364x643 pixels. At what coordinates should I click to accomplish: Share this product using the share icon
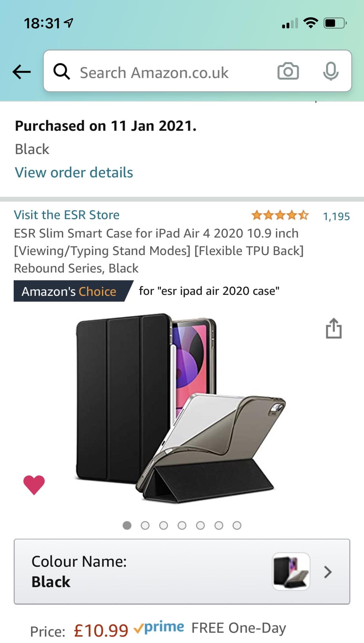[x=334, y=328]
